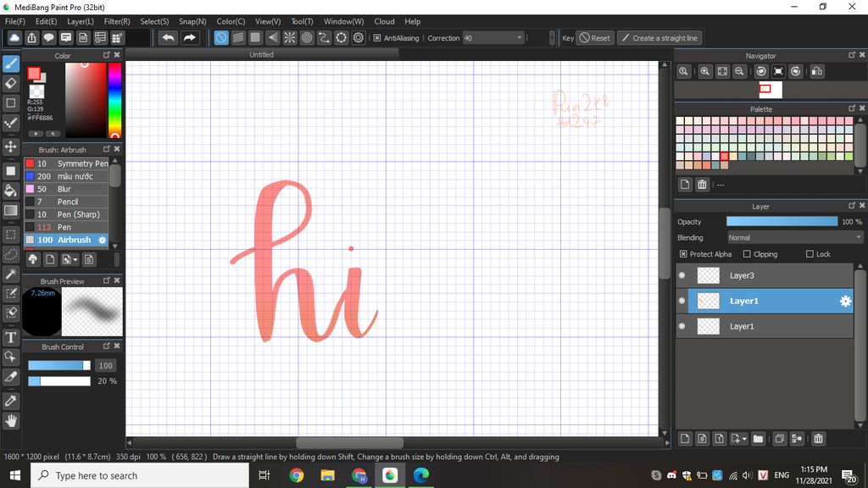Enable the layer Lock checkbox
This screenshot has height=488, width=868.
[x=810, y=254]
